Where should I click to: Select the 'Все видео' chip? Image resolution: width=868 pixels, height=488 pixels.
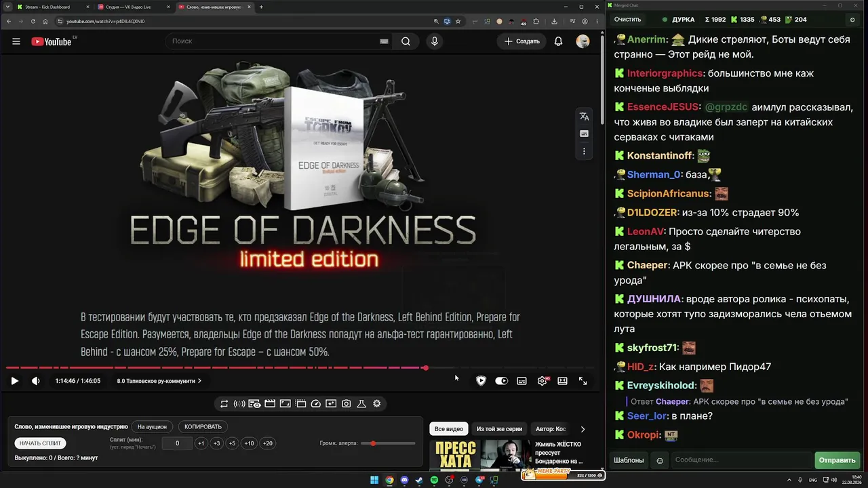pyautogui.click(x=449, y=429)
